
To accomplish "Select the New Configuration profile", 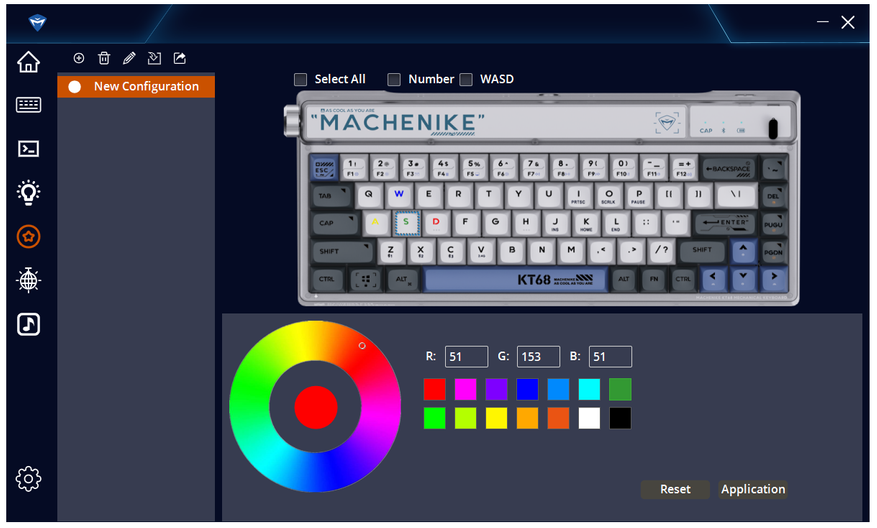I will 136,87.
